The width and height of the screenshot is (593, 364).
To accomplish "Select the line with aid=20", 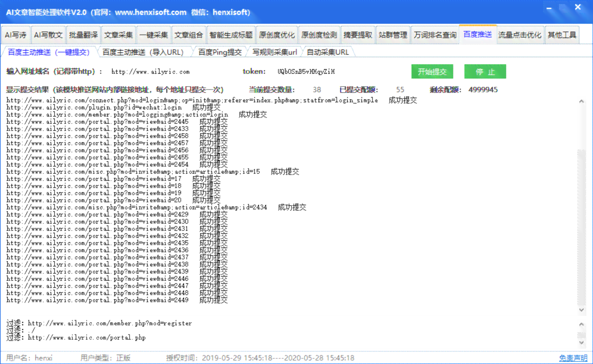I will click(113, 200).
